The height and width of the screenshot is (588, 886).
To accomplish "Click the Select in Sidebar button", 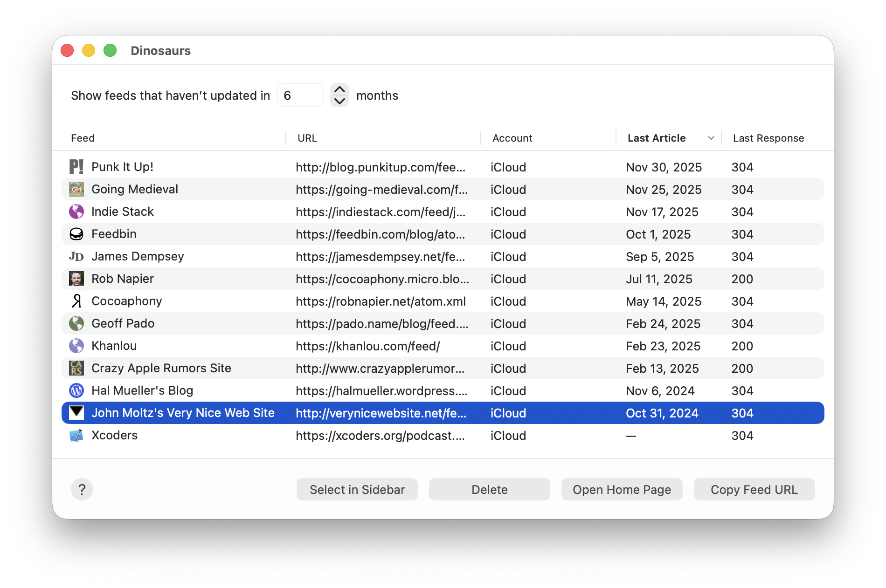I will (x=357, y=489).
